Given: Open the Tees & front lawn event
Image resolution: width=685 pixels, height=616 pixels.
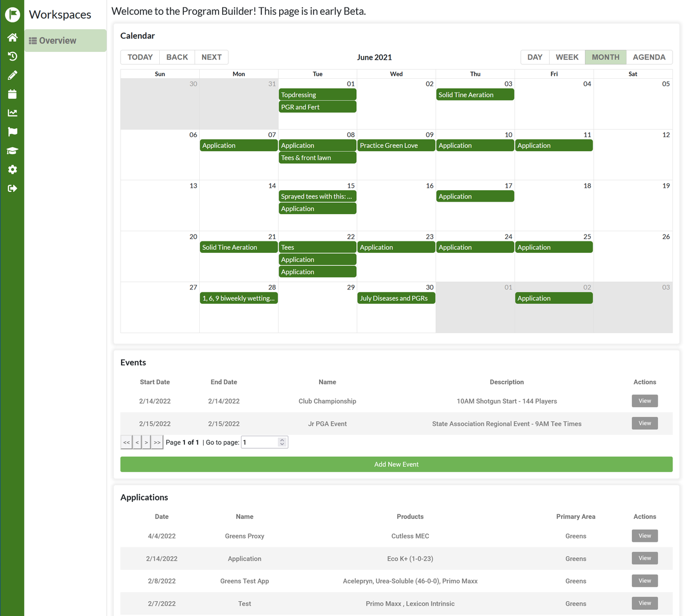Looking at the screenshot, I should 317,158.
